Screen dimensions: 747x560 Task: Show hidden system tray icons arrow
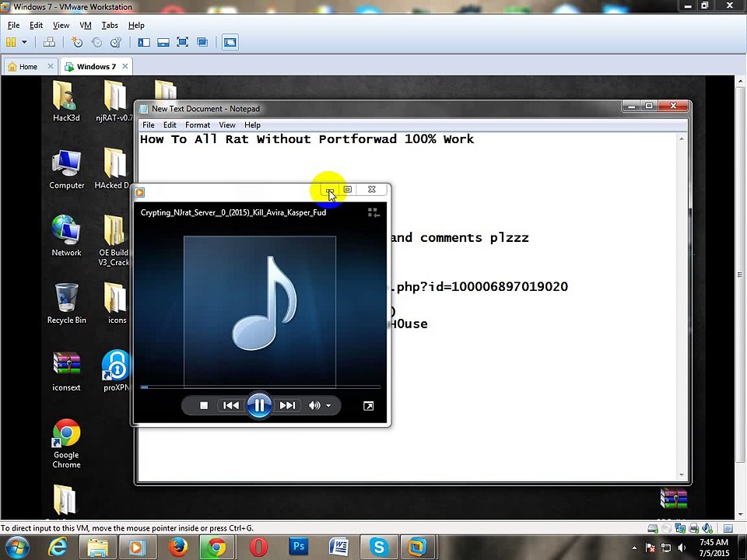click(x=634, y=548)
